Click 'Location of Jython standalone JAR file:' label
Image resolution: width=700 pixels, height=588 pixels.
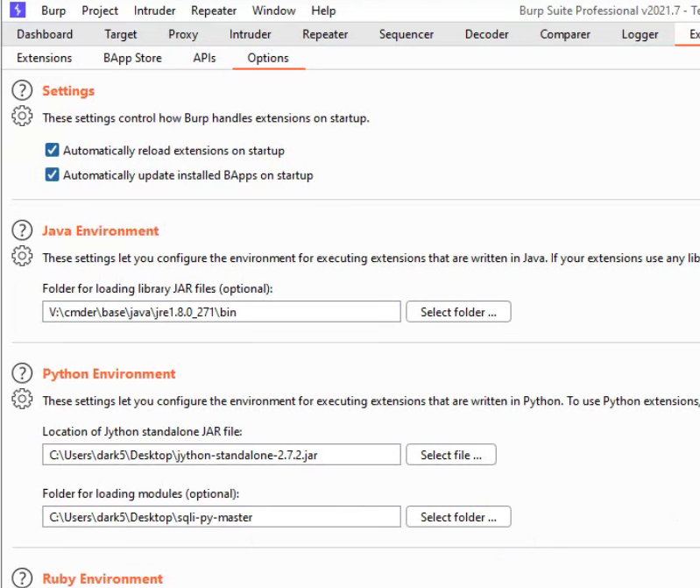pyautogui.click(x=143, y=431)
